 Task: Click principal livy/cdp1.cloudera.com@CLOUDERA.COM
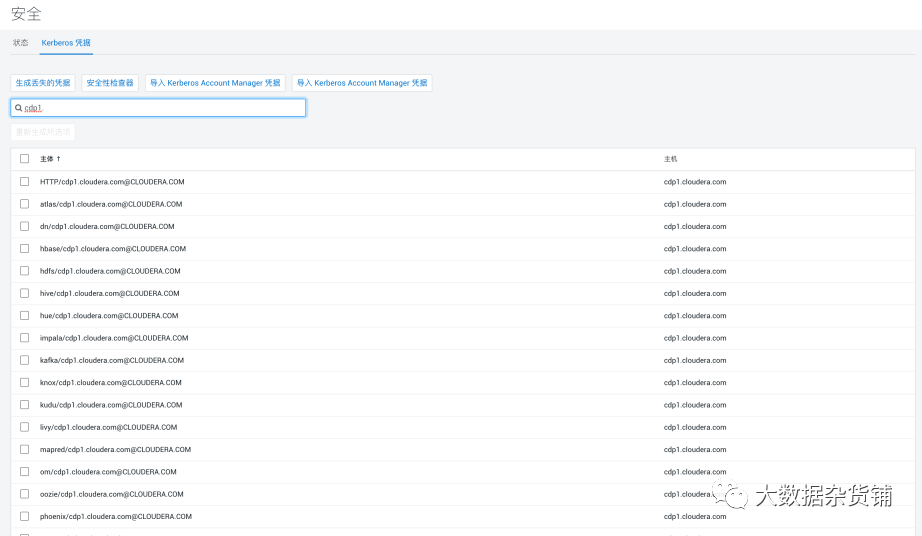pyautogui.click(x=108, y=428)
